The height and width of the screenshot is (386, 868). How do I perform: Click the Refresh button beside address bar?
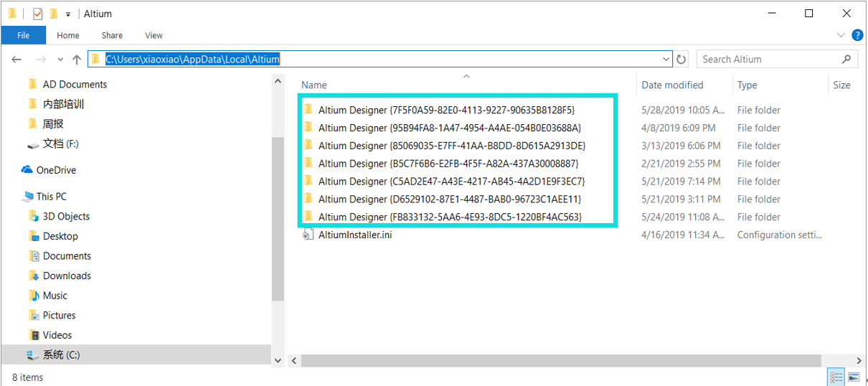pyautogui.click(x=681, y=60)
